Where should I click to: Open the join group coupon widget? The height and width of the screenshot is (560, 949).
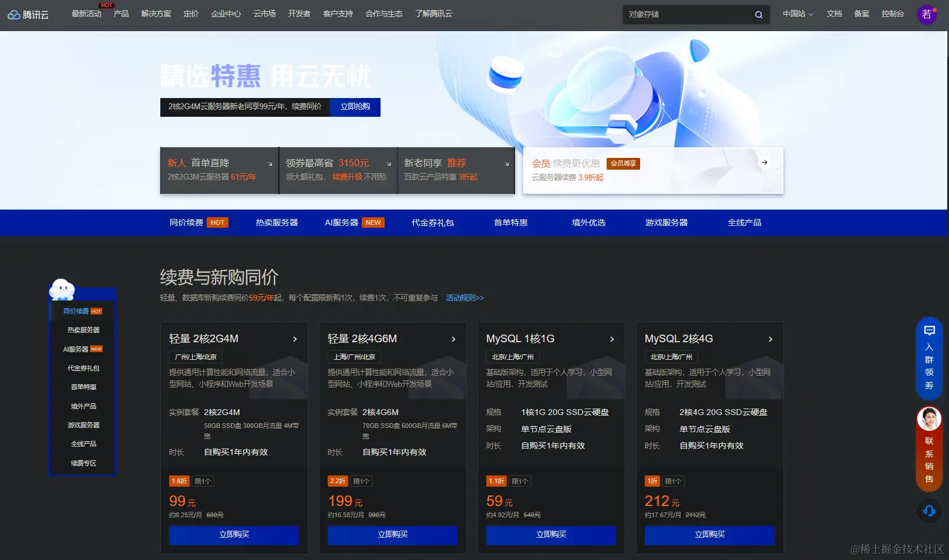[x=929, y=358]
